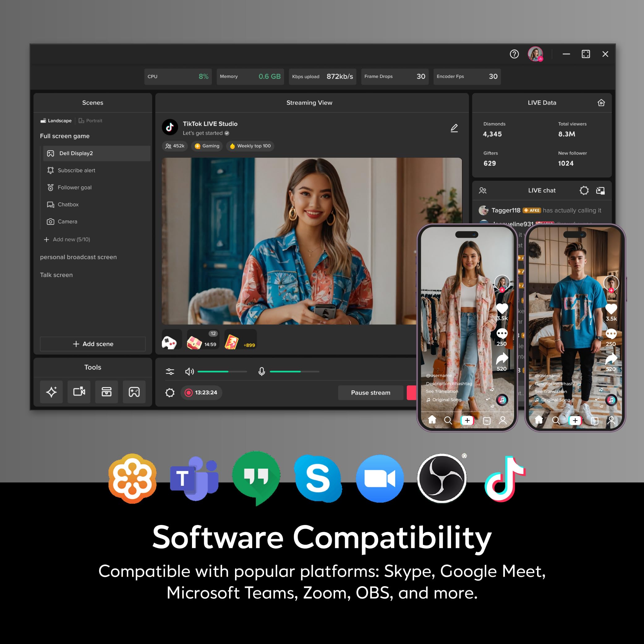Open the +899 card reward item

click(240, 339)
